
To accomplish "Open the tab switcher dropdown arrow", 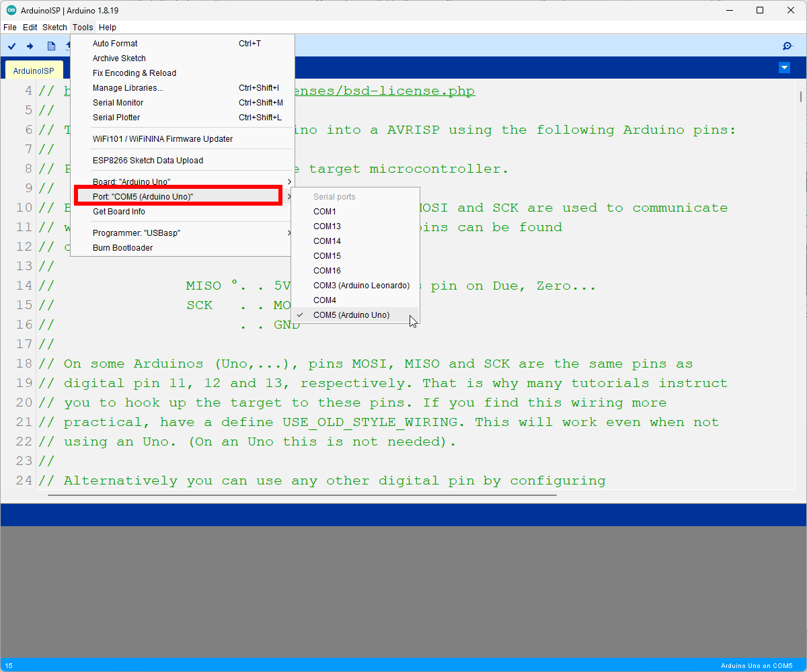I will click(x=784, y=67).
